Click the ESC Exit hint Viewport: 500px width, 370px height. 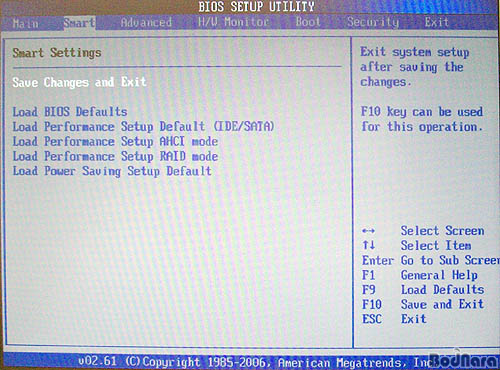click(394, 319)
